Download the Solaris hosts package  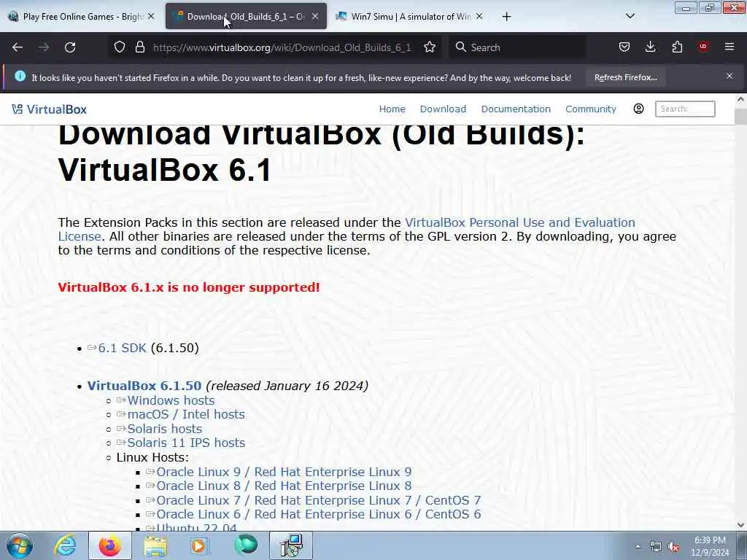tap(164, 429)
